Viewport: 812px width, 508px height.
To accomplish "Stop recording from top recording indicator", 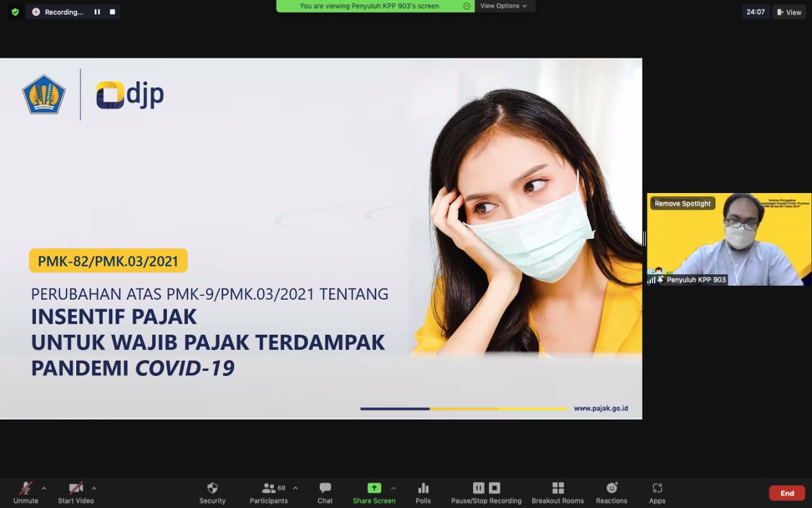I will click(112, 12).
